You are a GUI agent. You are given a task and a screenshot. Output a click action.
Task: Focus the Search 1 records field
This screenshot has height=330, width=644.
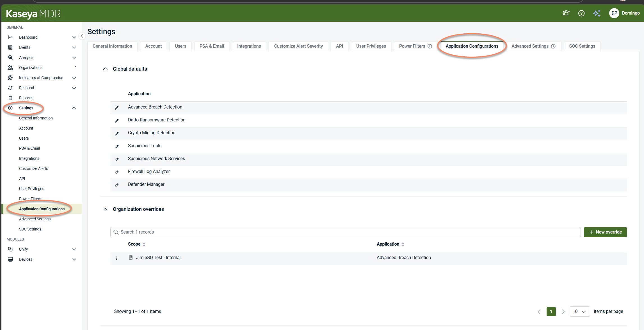345,232
